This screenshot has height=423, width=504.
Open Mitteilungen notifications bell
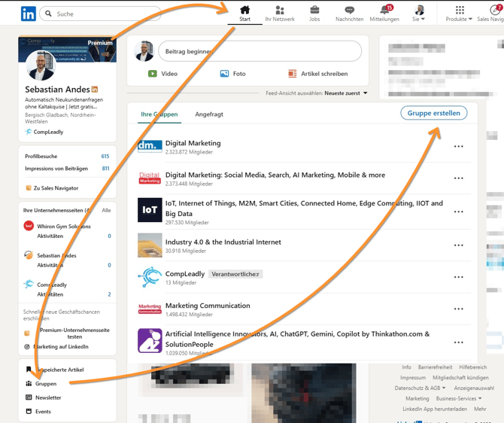[384, 11]
